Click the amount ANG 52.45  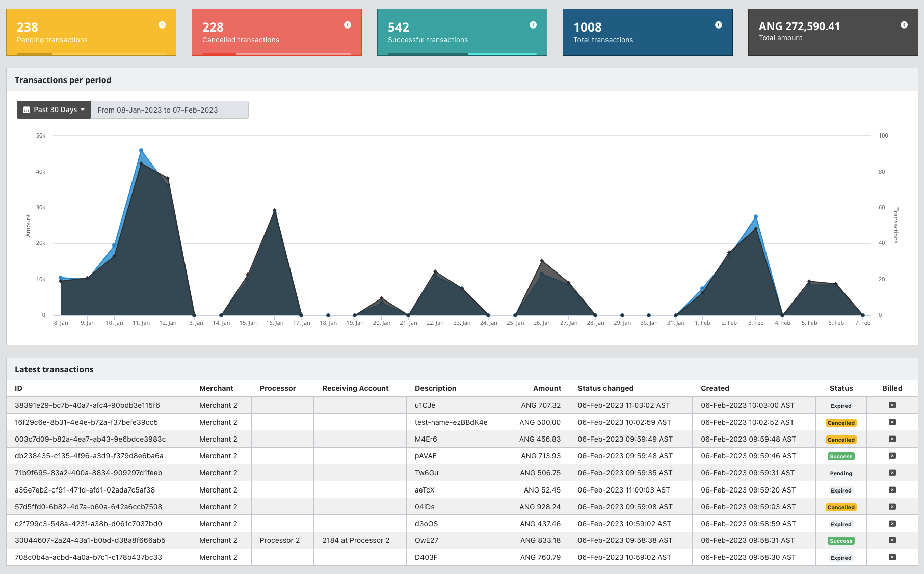(x=542, y=490)
